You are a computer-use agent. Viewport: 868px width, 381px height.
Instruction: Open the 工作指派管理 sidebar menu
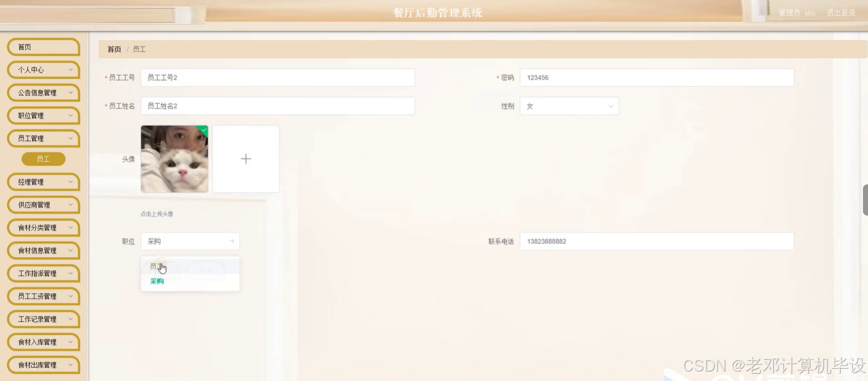[43, 273]
